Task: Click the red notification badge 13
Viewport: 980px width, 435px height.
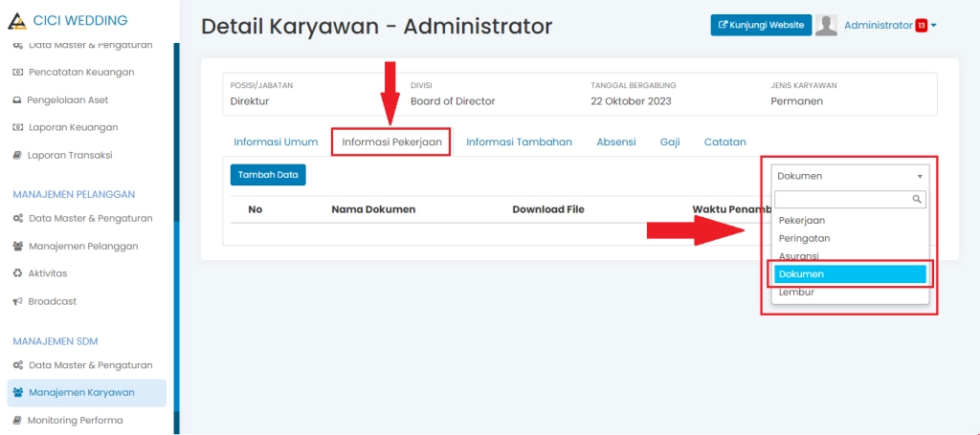Action: pyautogui.click(x=921, y=26)
